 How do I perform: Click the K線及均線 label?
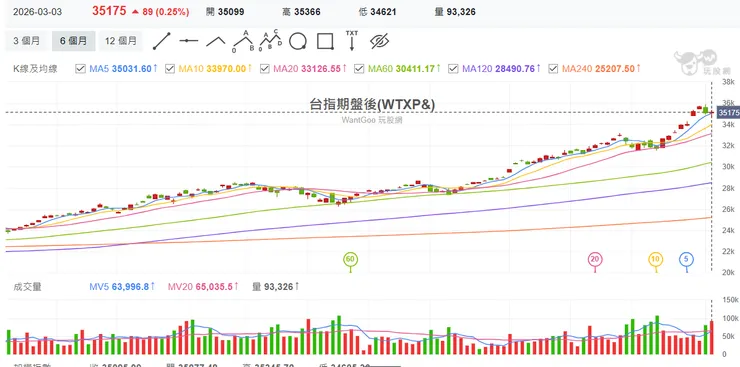point(35,69)
